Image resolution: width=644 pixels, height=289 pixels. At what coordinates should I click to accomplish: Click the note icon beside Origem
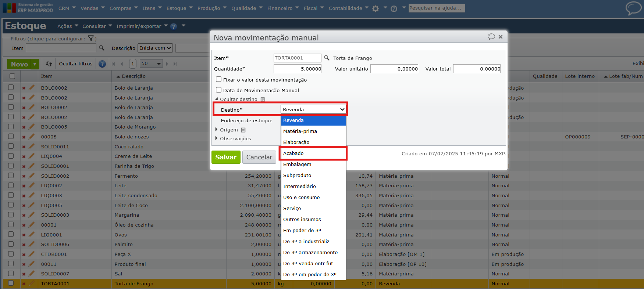click(x=243, y=130)
